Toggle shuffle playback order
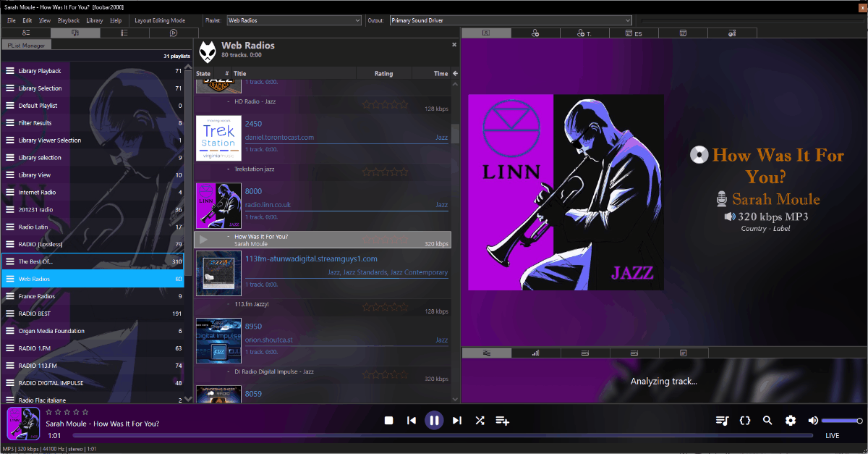This screenshot has height=454, width=868. point(480,421)
